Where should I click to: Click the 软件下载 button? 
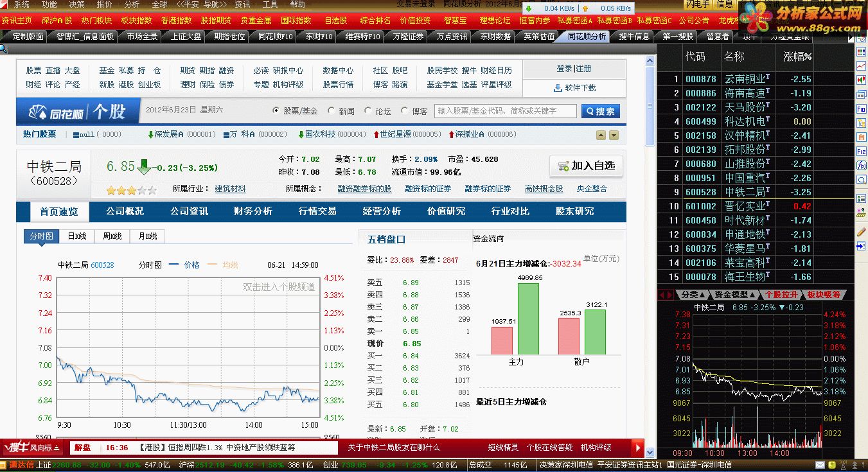[x=574, y=87]
